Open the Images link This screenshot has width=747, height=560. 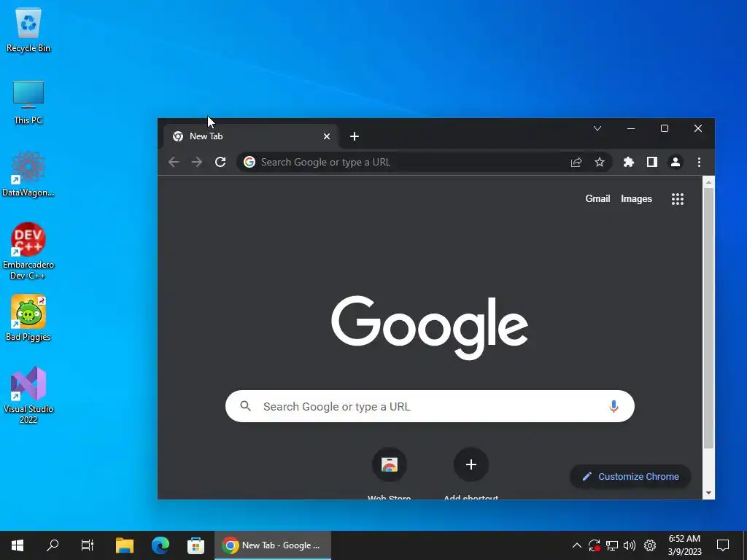point(636,199)
